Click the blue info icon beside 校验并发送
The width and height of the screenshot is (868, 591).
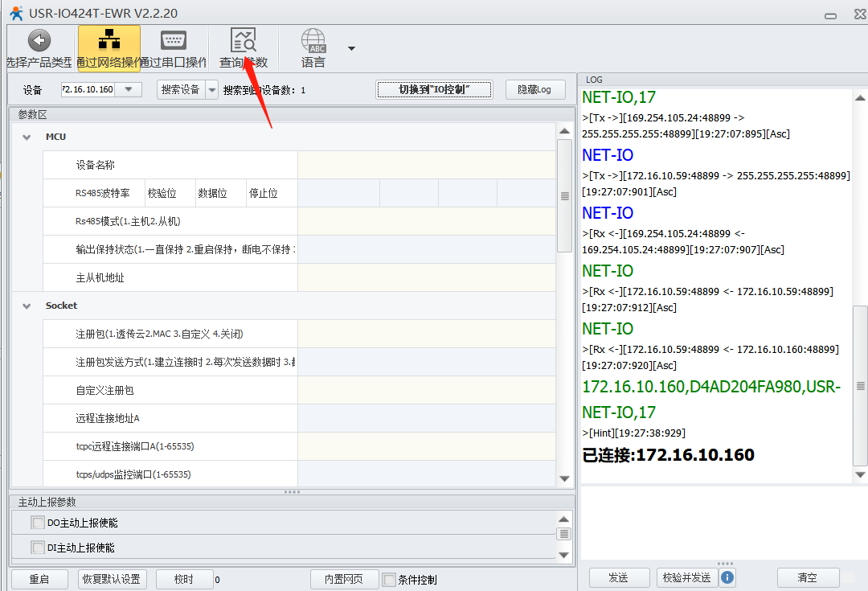[727, 577]
